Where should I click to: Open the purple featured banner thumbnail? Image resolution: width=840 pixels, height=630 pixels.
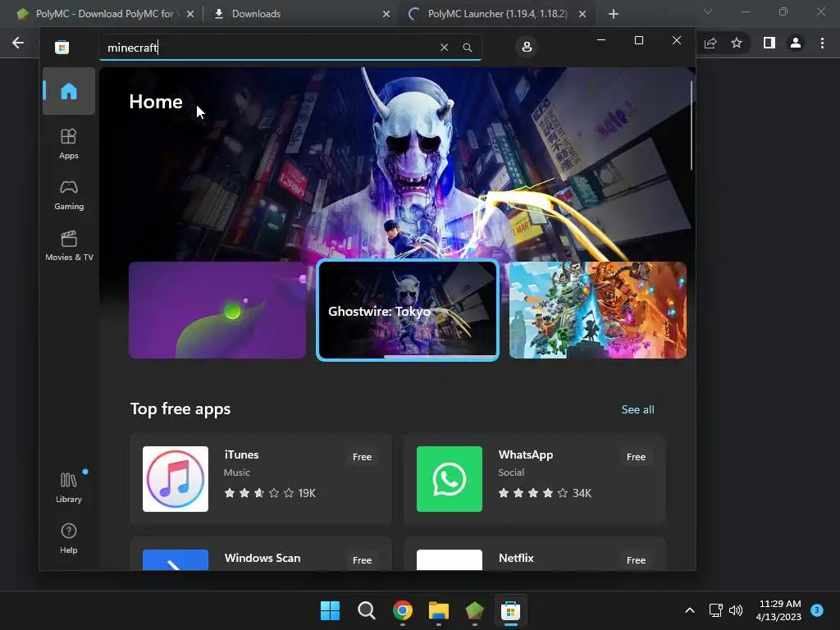tap(217, 309)
